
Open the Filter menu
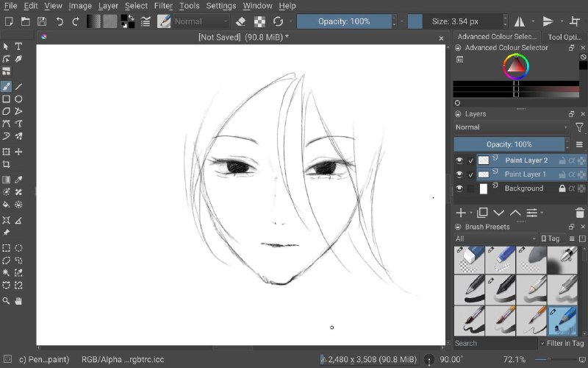point(163,6)
